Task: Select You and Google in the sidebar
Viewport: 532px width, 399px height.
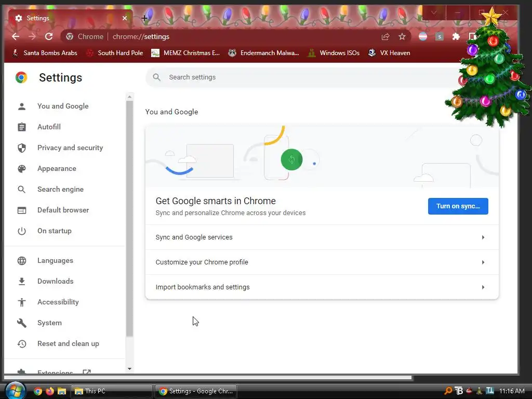Action: [63, 106]
